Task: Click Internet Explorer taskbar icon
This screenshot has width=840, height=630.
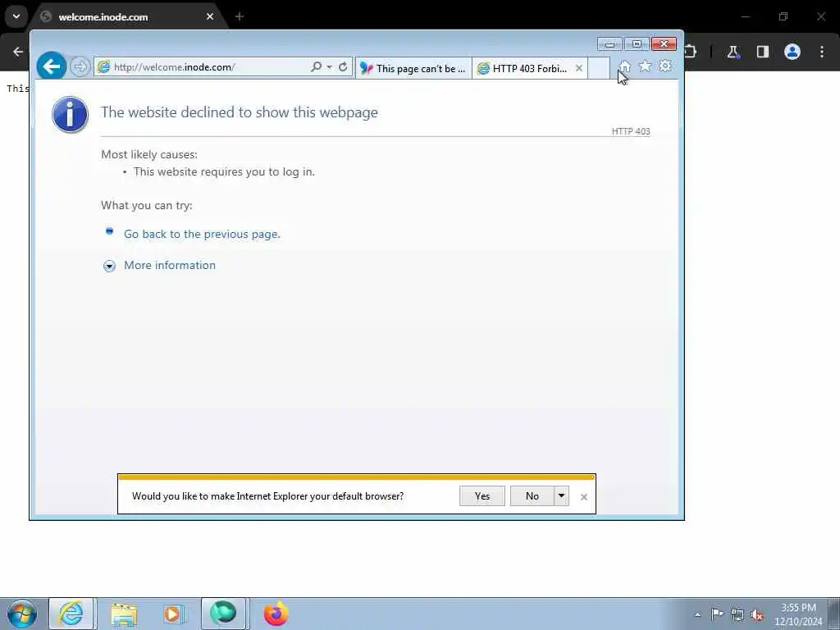Action: click(71, 614)
